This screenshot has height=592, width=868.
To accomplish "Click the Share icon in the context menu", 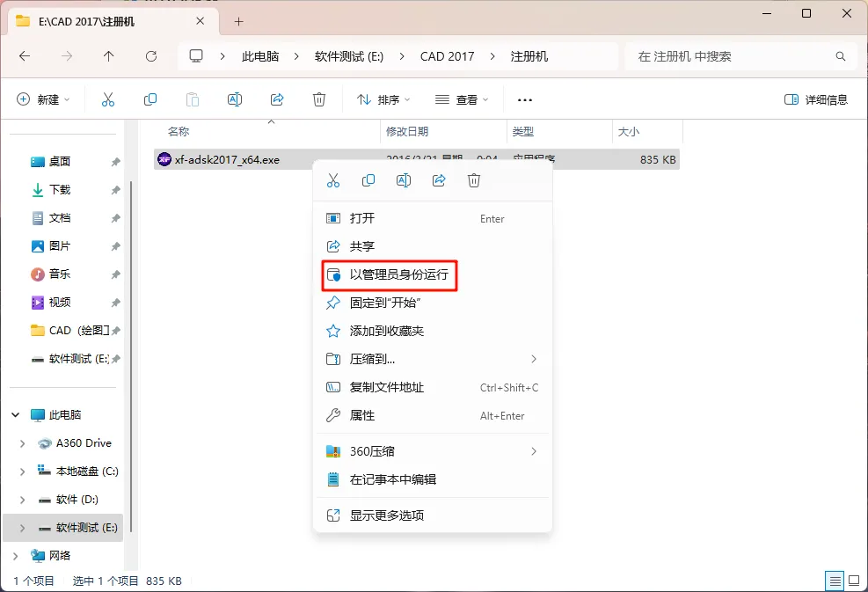I will (x=439, y=180).
